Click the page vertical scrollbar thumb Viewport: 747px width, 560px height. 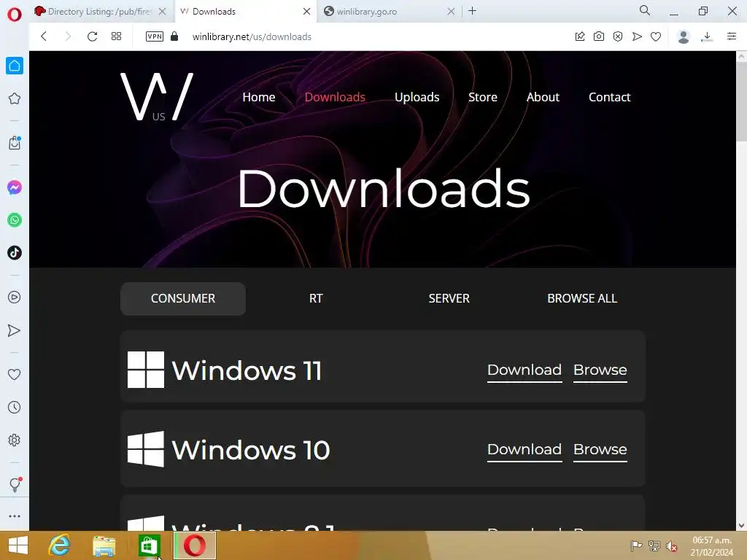click(741, 101)
